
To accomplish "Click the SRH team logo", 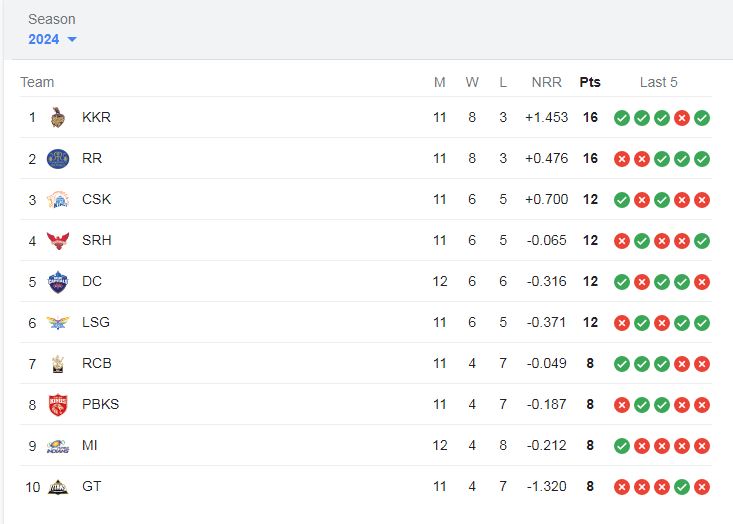I will point(58,241).
